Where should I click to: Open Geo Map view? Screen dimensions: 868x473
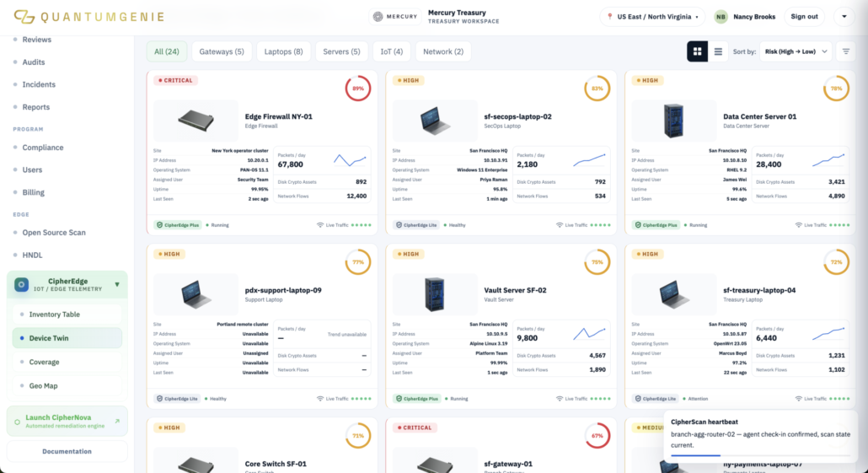(x=67, y=385)
